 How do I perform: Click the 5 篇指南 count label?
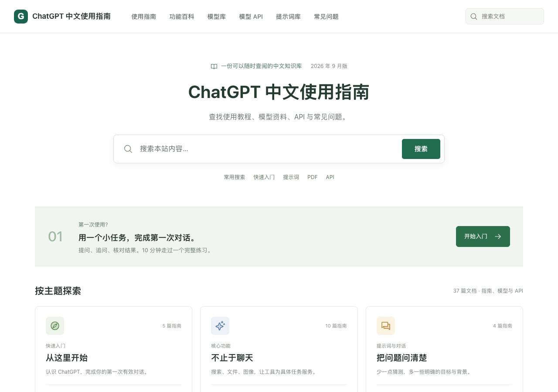(172, 326)
